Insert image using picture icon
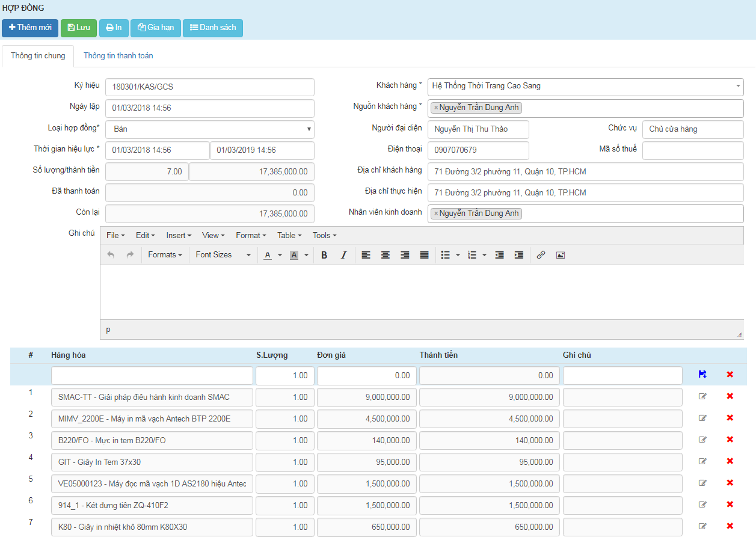This screenshot has width=756, height=549. (560, 255)
